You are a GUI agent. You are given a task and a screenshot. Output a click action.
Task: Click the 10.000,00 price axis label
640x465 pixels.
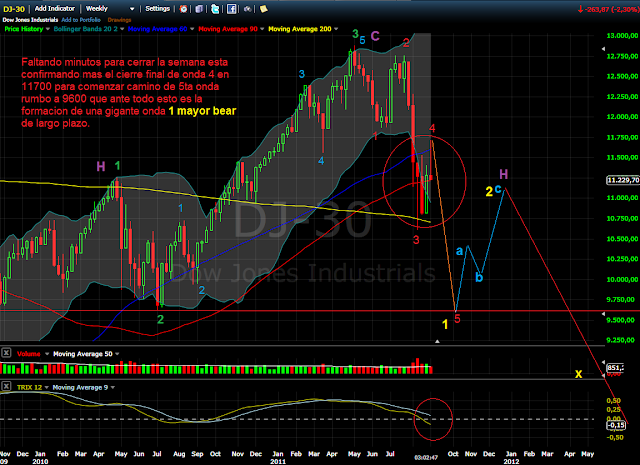pos(622,280)
